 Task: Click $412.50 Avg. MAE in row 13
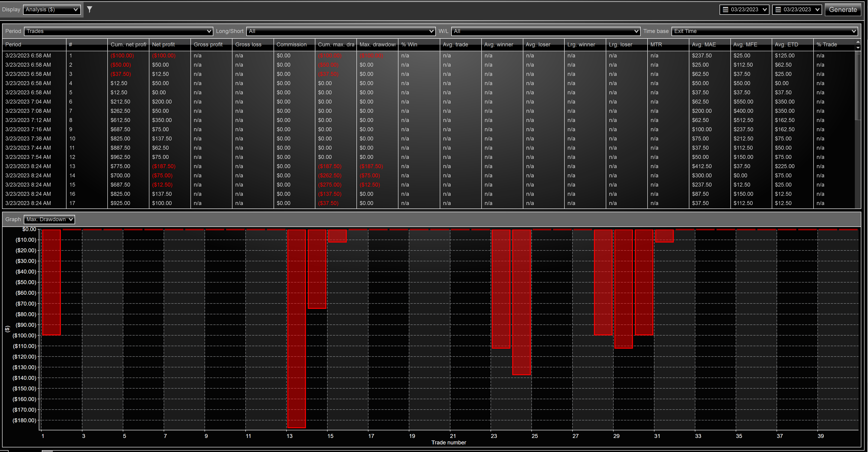click(x=702, y=166)
